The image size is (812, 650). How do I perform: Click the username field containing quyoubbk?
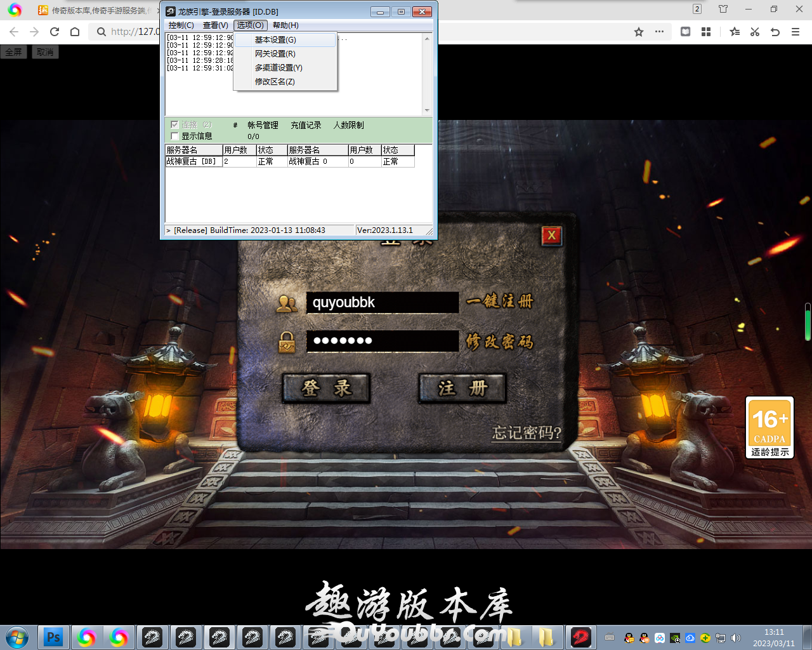point(382,302)
